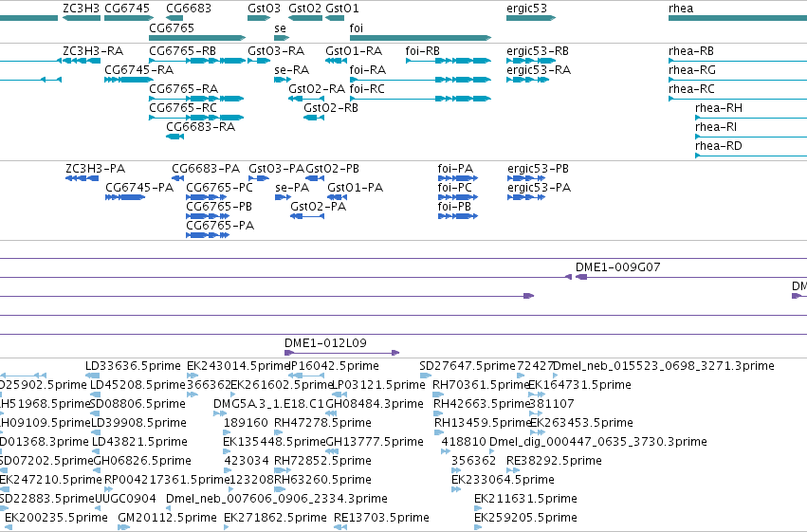This screenshot has height=532, width=807.
Task: Click the rhea-RH transcript label
Action: 719,108
